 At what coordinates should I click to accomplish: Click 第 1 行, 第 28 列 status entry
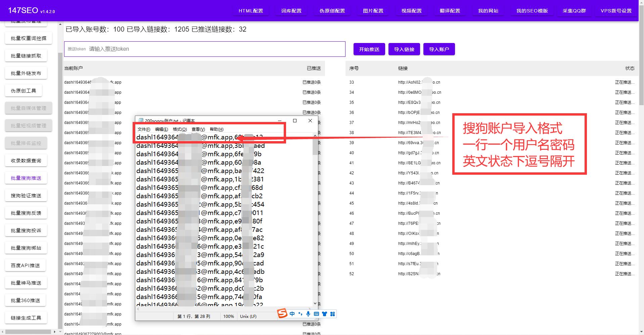coord(194,317)
